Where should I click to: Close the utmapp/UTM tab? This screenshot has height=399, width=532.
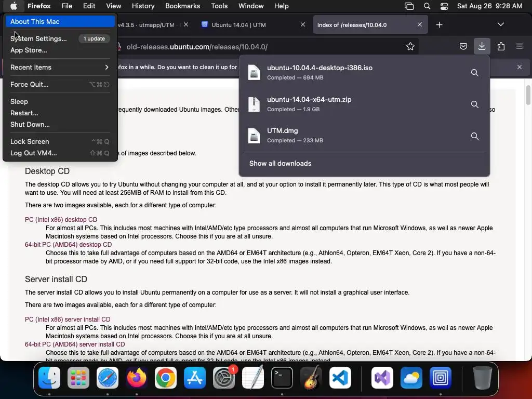(x=186, y=24)
